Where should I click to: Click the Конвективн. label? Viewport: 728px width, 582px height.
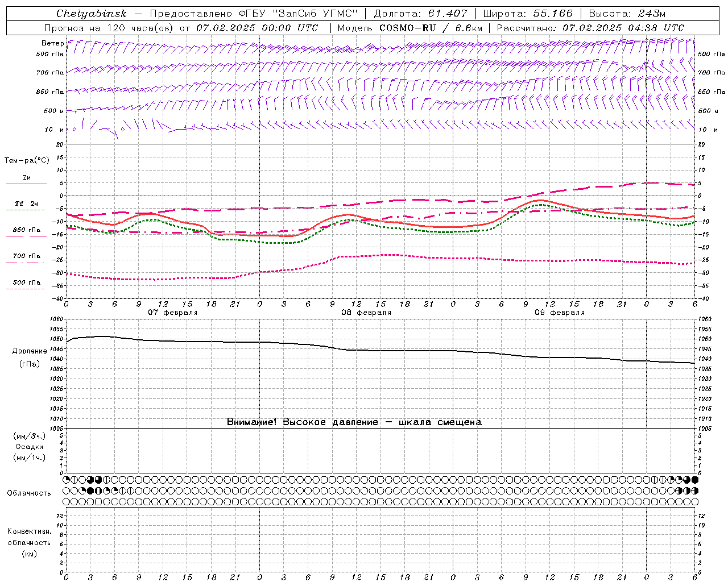(x=30, y=531)
